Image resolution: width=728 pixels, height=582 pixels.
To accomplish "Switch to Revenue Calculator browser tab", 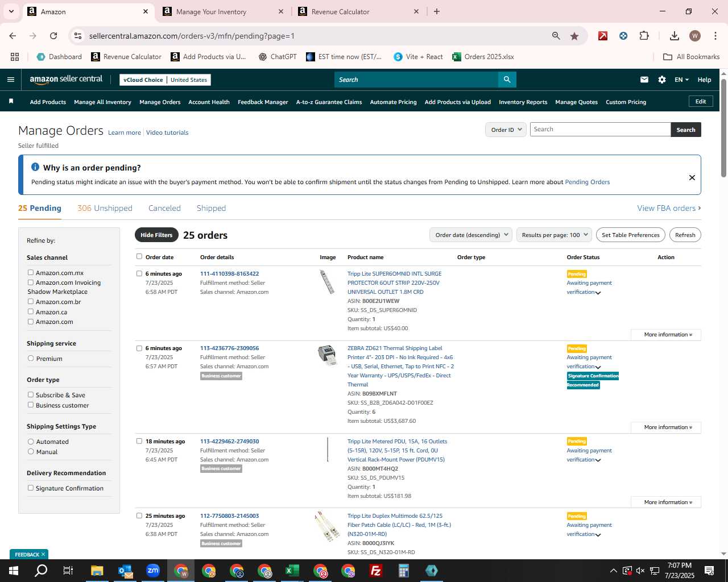I will pos(358,11).
